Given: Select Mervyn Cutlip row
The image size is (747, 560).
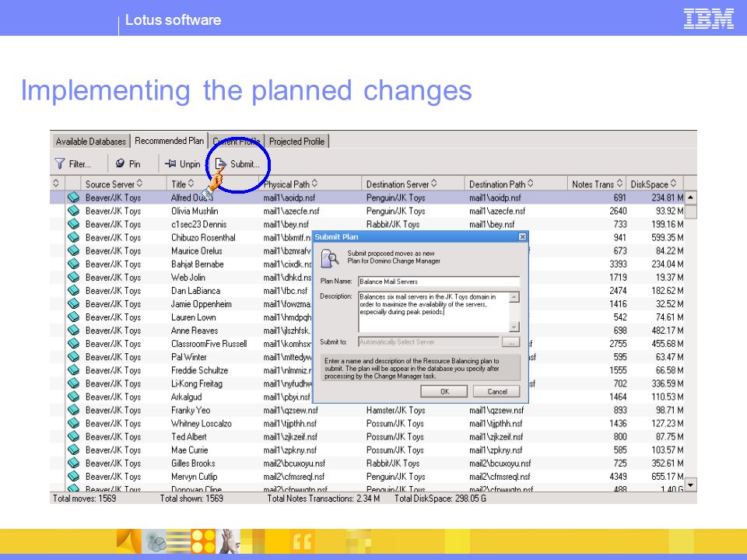Looking at the screenshot, I should [366, 476].
